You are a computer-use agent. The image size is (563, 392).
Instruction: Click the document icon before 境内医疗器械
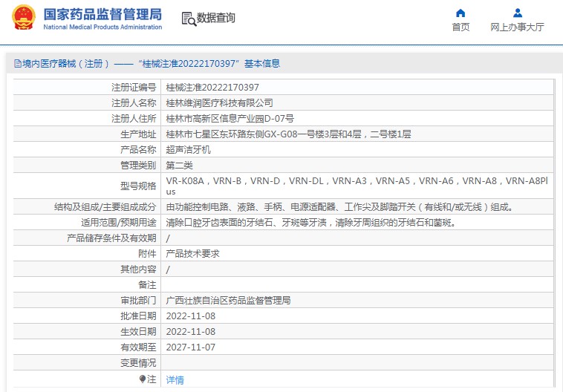click(x=18, y=64)
